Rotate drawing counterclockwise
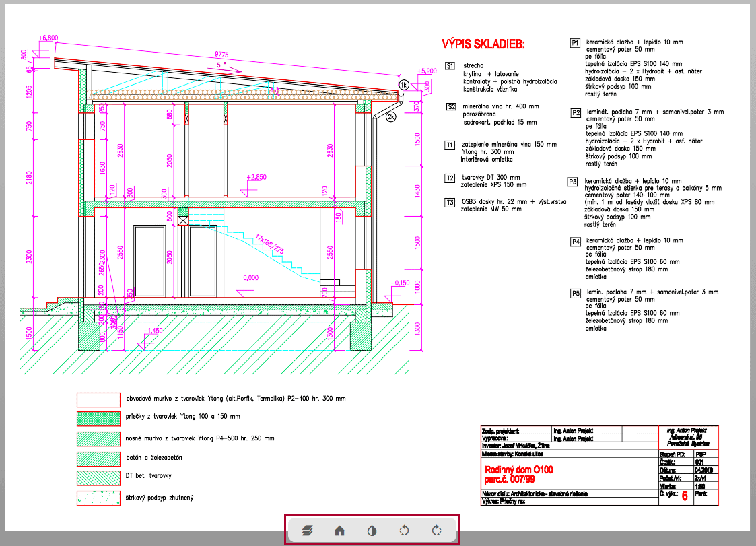 point(404,531)
